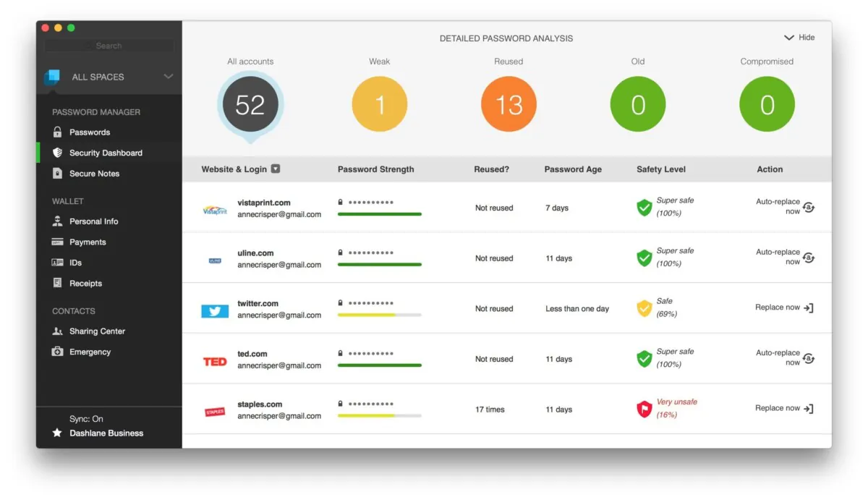The width and height of the screenshot is (868, 500).
Task: Select the All accounts 52 circle
Action: click(250, 106)
